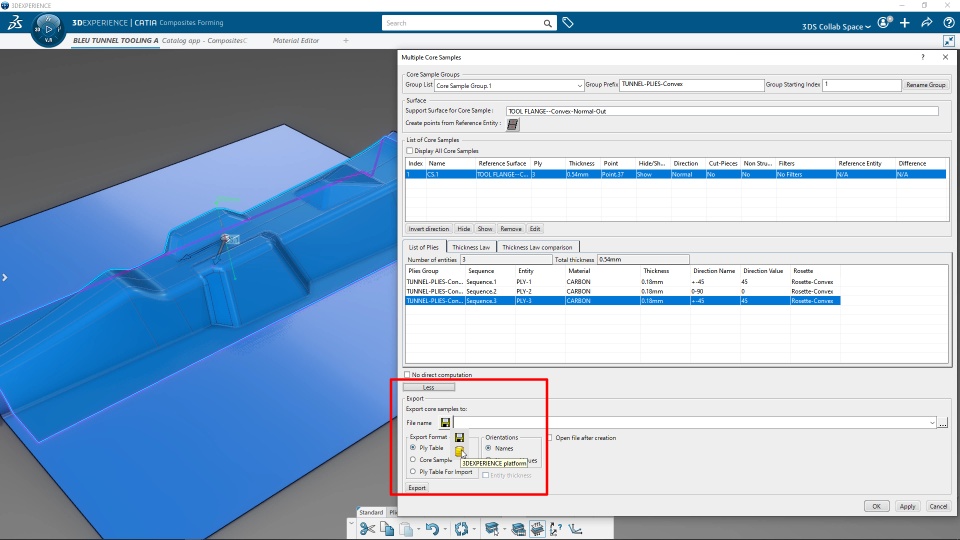Expand the left side panel arrow
Image resolution: width=960 pixels, height=540 pixels.
click(5, 277)
